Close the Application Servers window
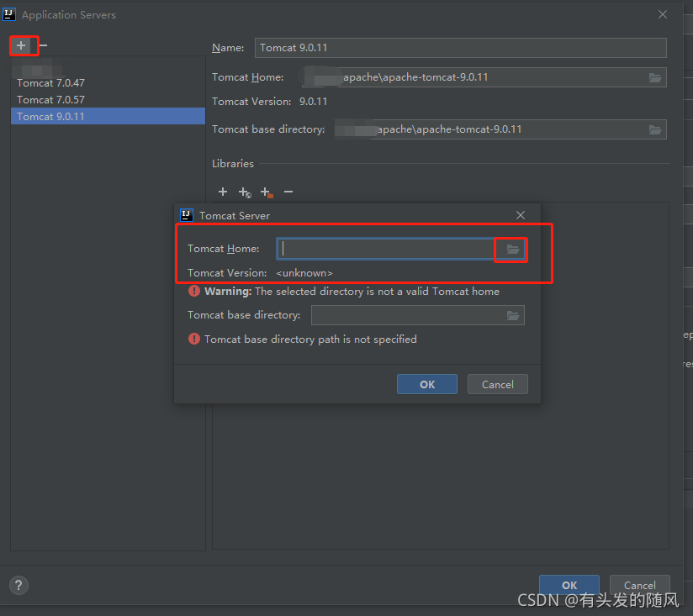The height and width of the screenshot is (616, 693). [x=663, y=14]
